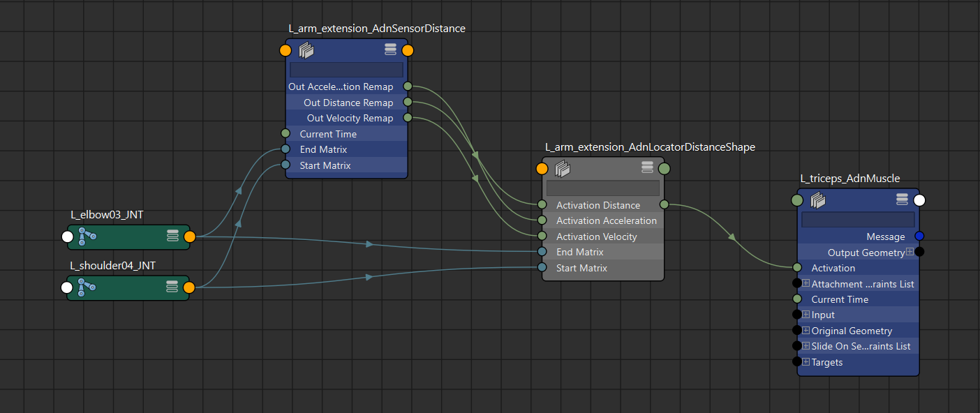Image resolution: width=980 pixels, height=413 pixels.
Task: Click the blue Message output port
Action: pyautogui.click(x=919, y=236)
